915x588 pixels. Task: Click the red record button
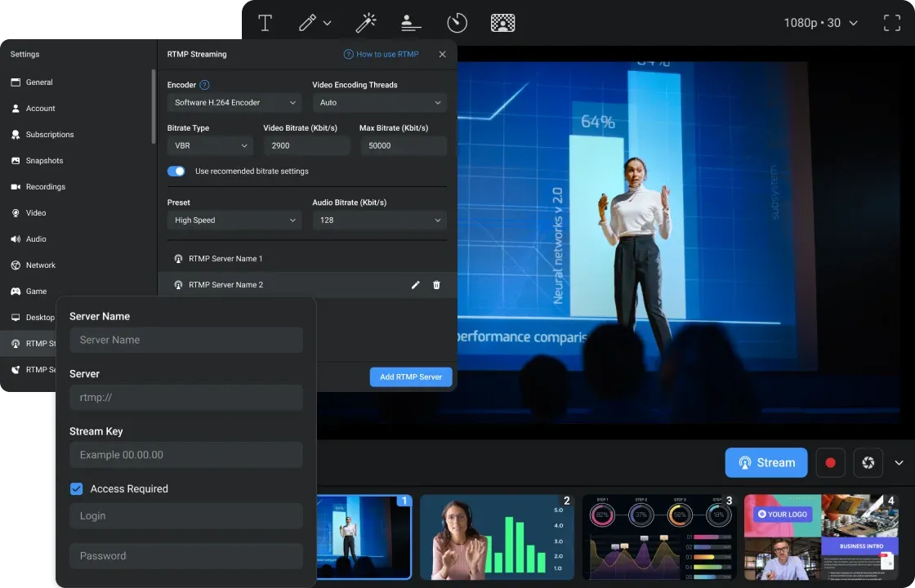(830, 463)
